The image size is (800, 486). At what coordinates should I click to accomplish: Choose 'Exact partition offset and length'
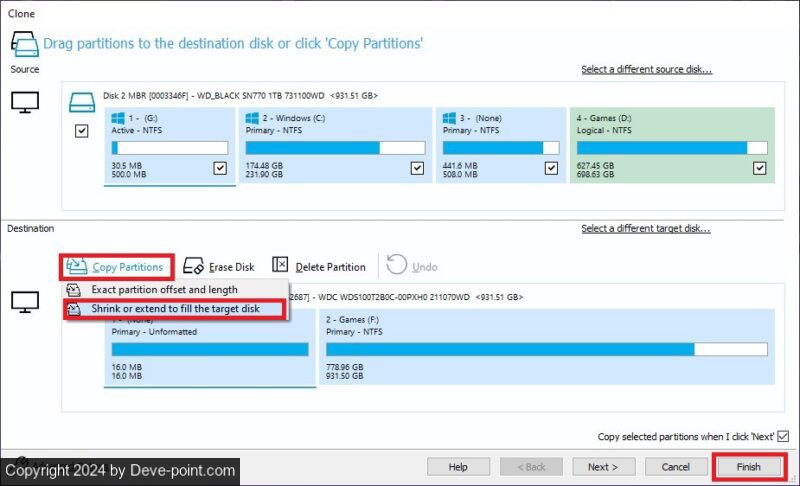[x=164, y=290]
